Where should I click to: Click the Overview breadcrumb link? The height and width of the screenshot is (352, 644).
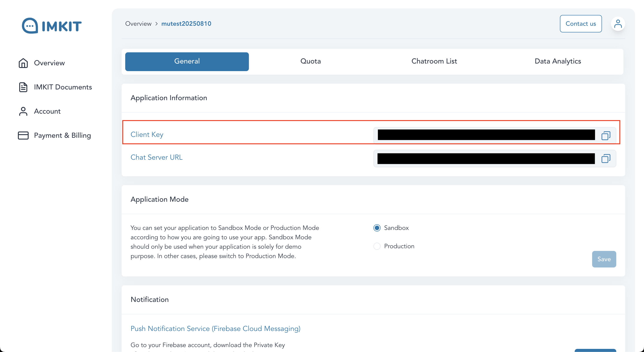[138, 24]
